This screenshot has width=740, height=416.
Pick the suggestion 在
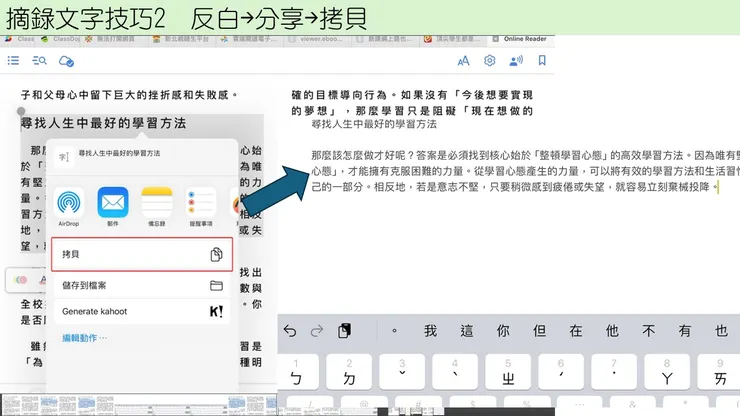tap(576, 331)
